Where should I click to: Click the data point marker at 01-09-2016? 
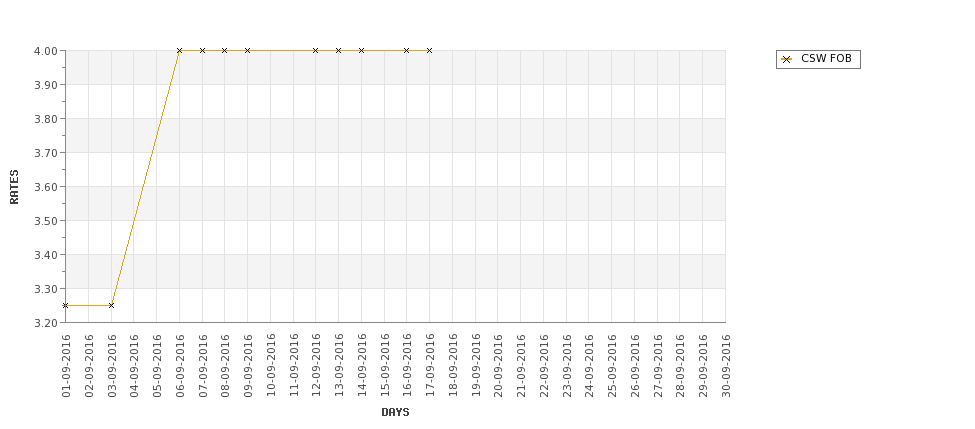click(65, 305)
